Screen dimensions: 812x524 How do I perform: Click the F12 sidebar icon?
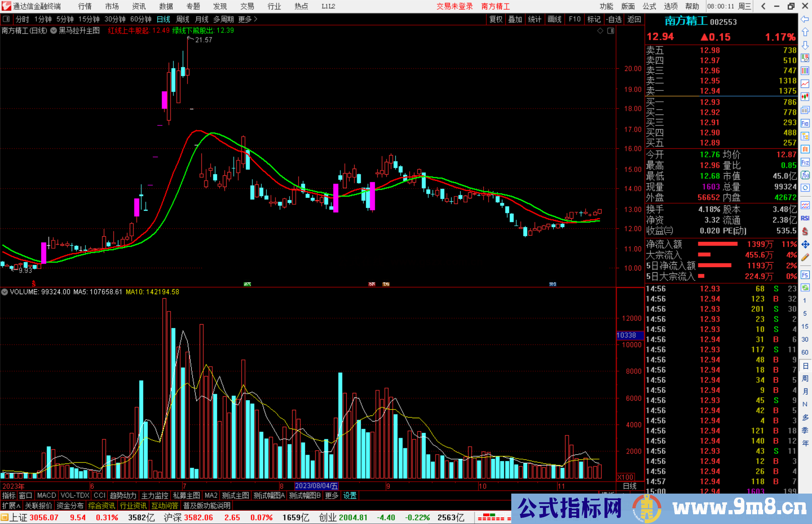[x=805, y=162]
